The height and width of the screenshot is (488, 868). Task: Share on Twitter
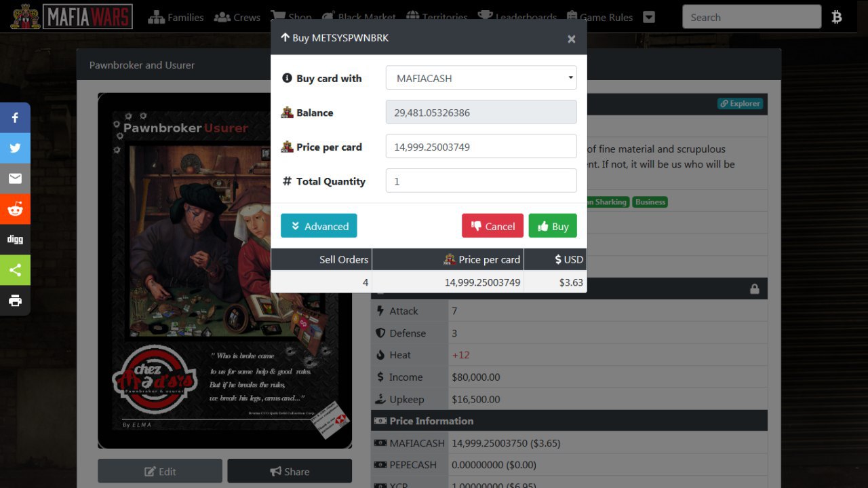15,148
